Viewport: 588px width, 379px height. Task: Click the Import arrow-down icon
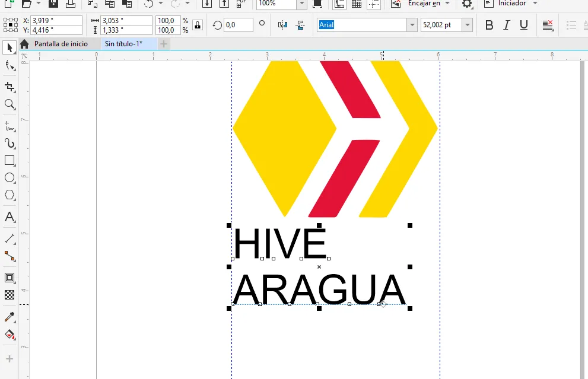tap(206, 4)
